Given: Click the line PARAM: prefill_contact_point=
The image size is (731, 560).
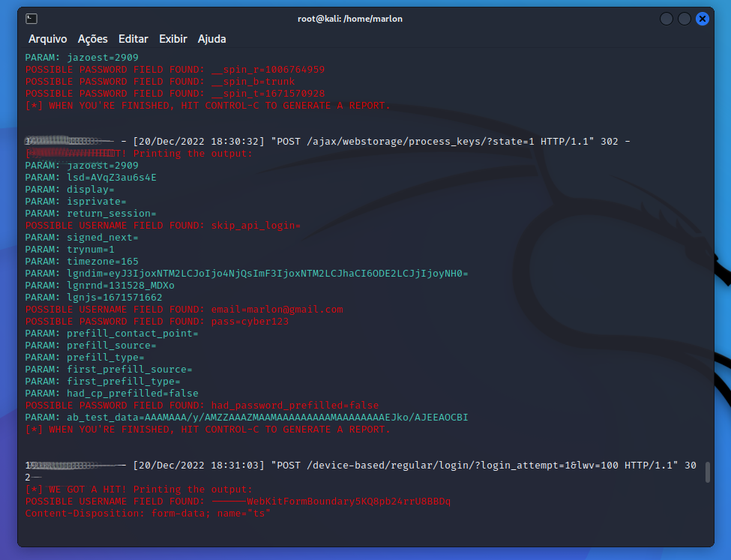Looking at the screenshot, I should pyautogui.click(x=112, y=334).
